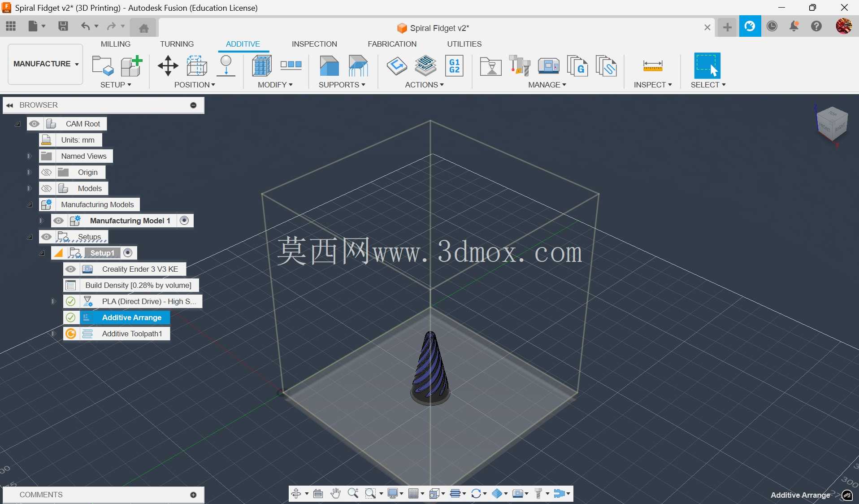This screenshot has height=504, width=859.
Task: Show the hidden Origin folder
Action: tap(46, 172)
